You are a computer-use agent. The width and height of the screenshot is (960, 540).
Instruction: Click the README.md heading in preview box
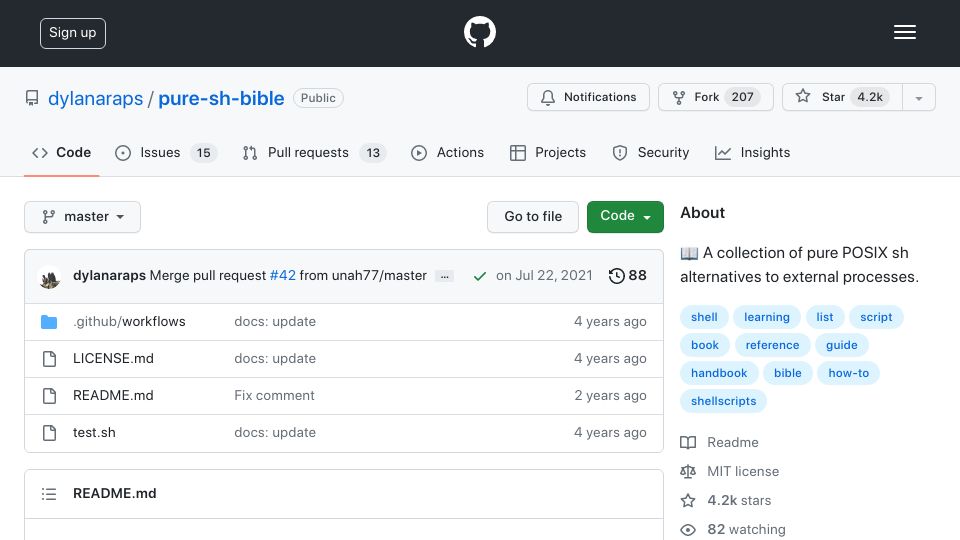(114, 493)
